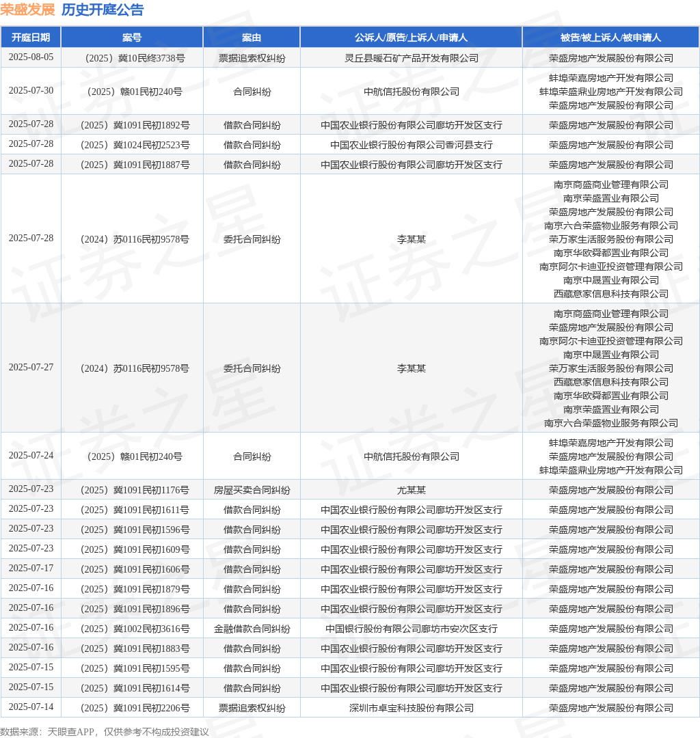Select the date cell 2025-08-05
700x738 pixels.
(x=31, y=57)
